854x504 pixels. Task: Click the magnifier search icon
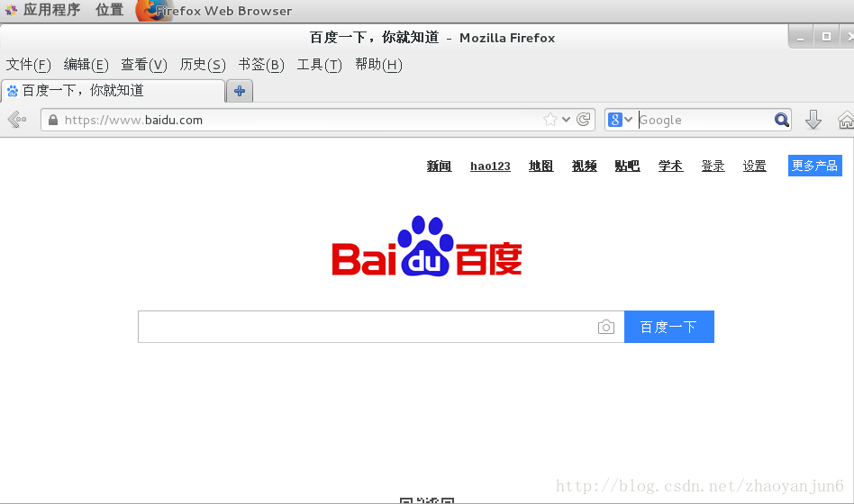(x=782, y=120)
